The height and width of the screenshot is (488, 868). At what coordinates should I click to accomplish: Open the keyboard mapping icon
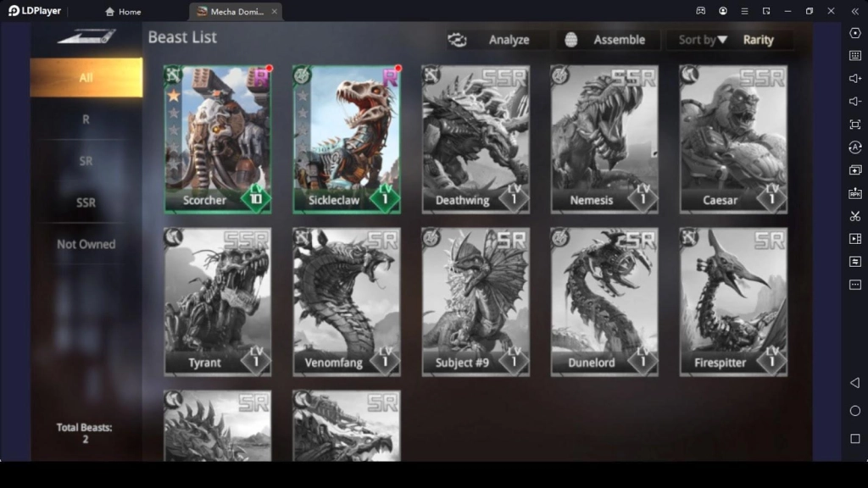[x=855, y=55]
